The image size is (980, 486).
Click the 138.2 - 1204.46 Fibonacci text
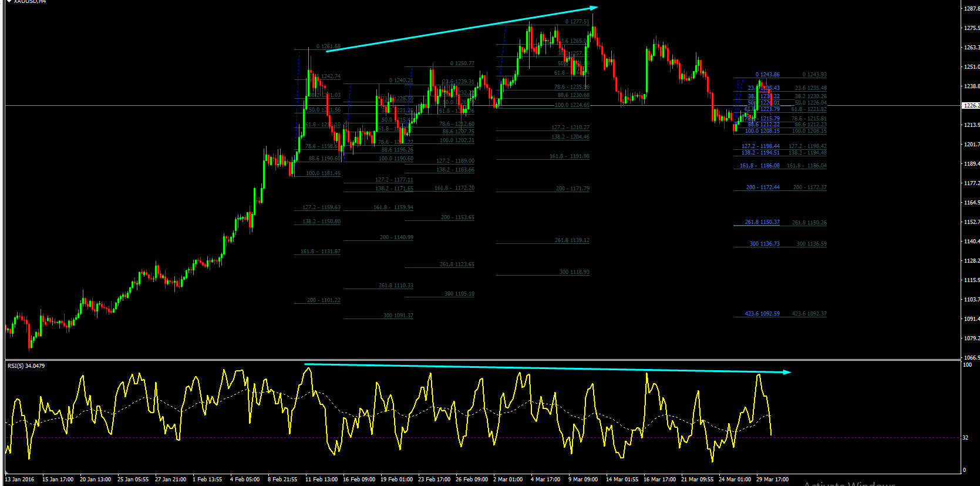coord(570,137)
